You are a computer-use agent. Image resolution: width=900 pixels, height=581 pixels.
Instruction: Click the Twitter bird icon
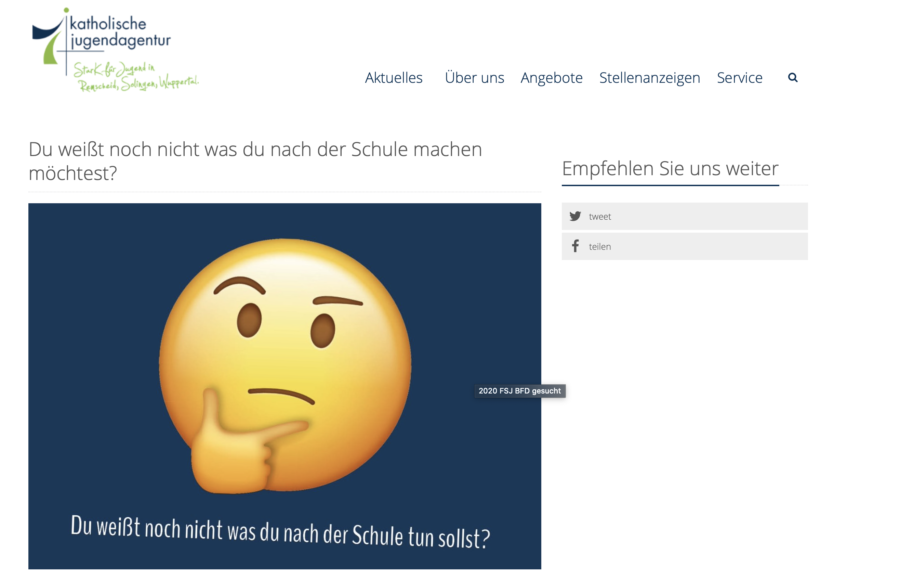[575, 216]
